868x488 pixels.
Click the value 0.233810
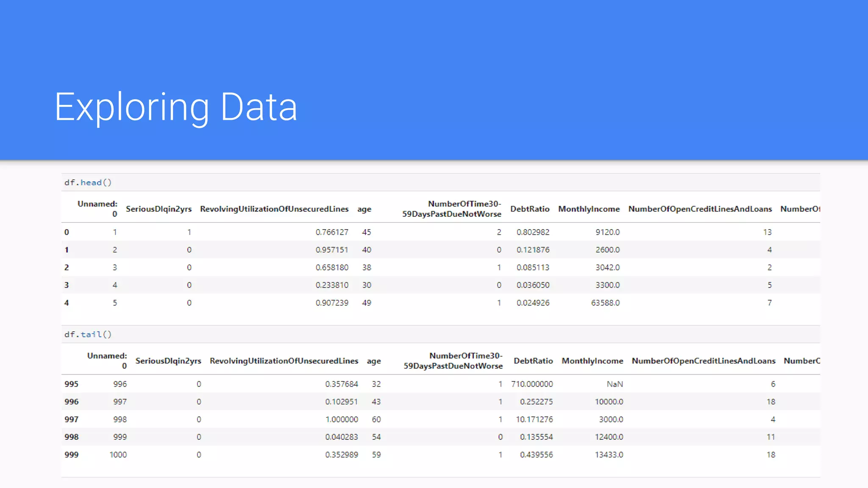pyautogui.click(x=332, y=285)
